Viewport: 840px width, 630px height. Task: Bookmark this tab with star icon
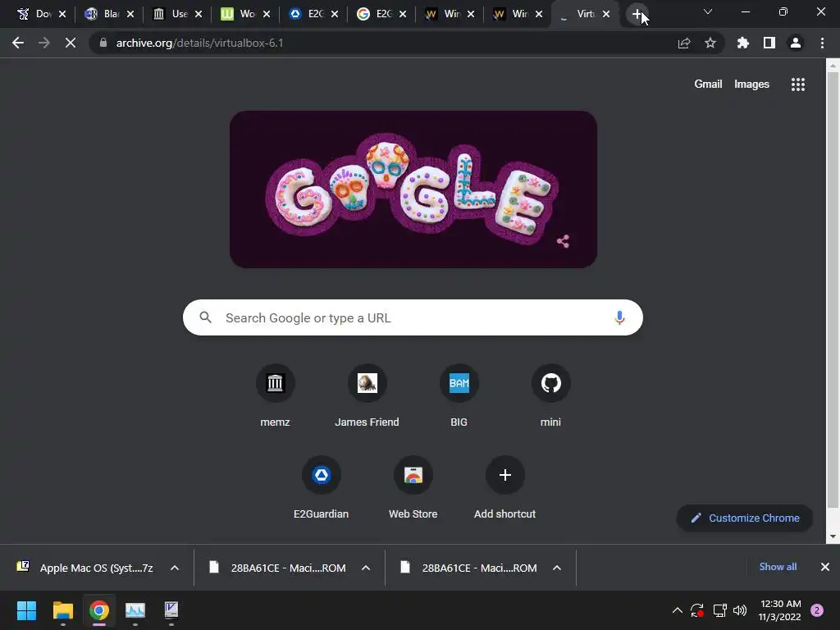point(710,43)
